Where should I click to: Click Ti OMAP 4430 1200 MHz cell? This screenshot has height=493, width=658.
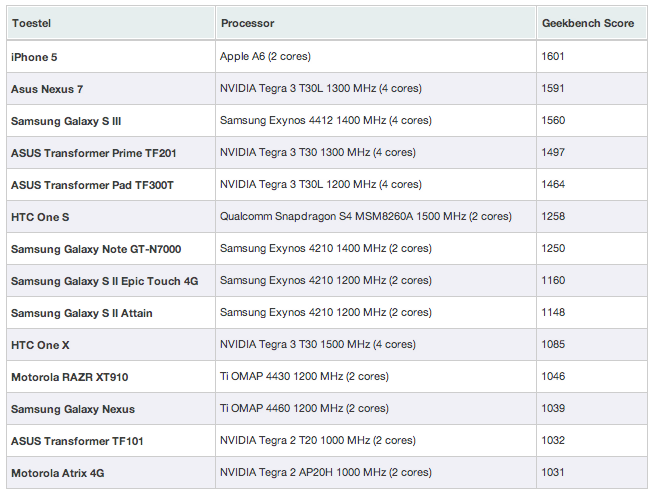point(376,377)
